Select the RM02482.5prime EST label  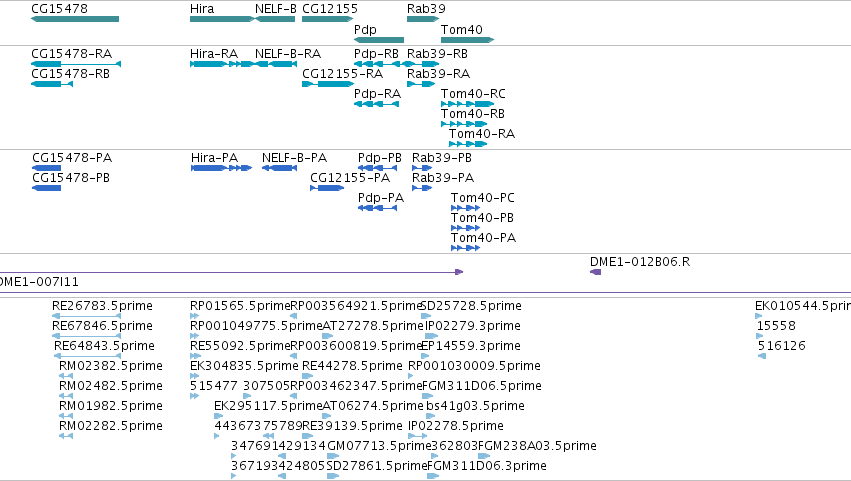tap(111, 386)
